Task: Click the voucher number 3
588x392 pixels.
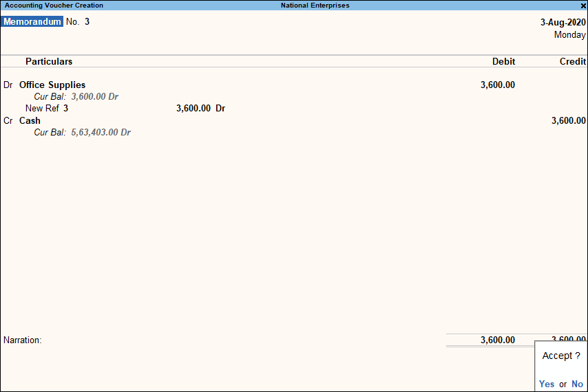Action: point(87,22)
